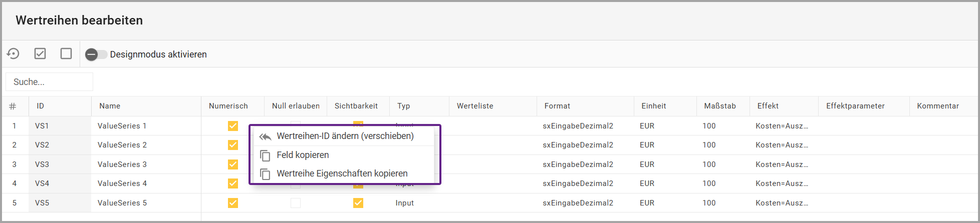Uncheck Sichtbarkeit checkbox for ValueSeries 5
Image resolution: width=980 pixels, height=223 pixels.
point(358,203)
